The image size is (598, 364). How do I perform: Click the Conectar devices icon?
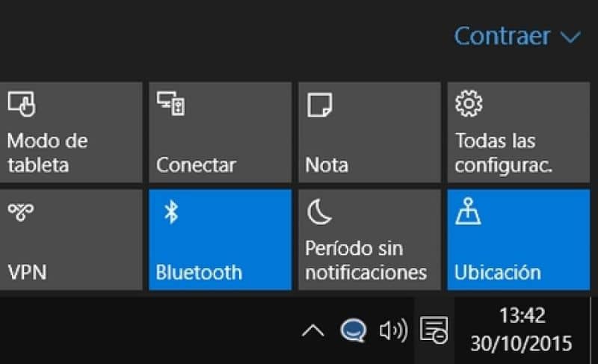(171, 105)
